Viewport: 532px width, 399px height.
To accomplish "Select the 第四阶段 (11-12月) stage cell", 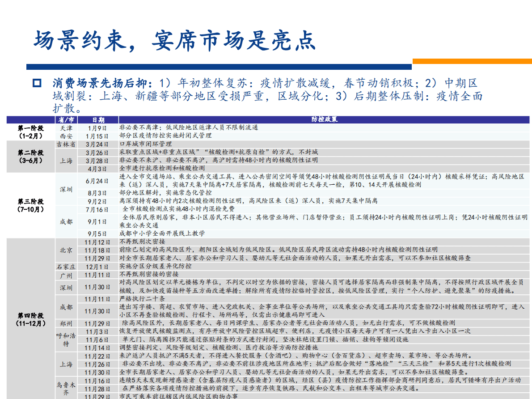I will (x=30, y=319).
